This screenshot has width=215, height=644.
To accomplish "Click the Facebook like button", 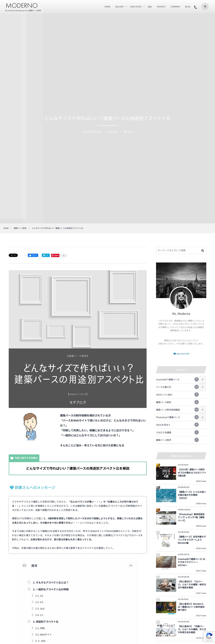I will (x=33, y=255).
